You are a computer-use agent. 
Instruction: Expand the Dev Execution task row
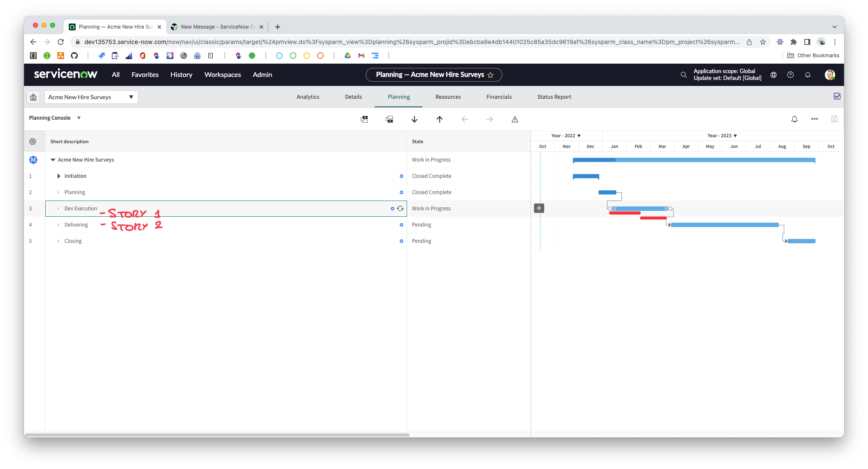coord(59,209)
